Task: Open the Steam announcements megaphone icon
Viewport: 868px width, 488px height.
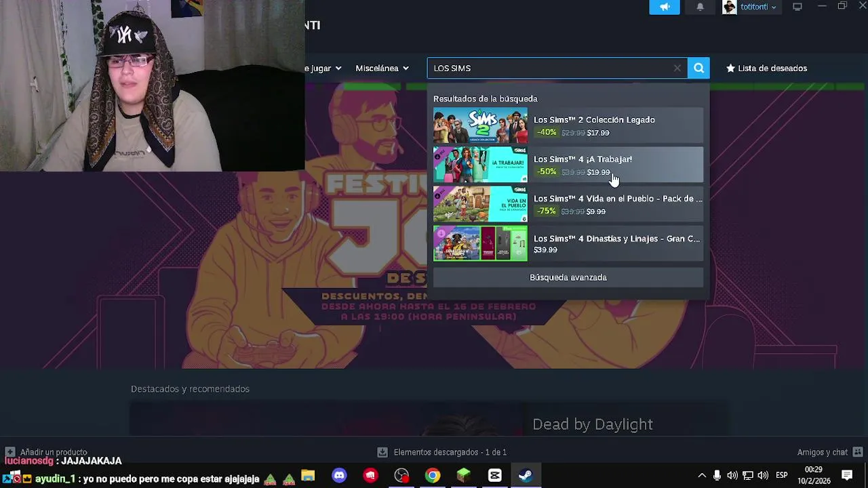Action: [x=665, y=7]
